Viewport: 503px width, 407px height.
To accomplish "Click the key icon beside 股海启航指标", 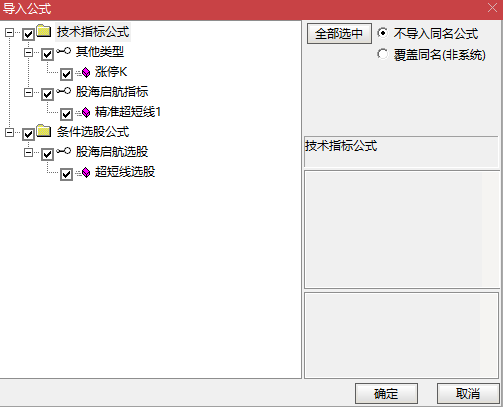I will click(63, 91).
